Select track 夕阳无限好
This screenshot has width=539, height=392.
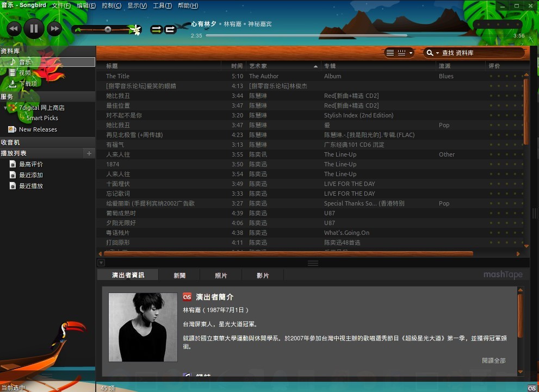tap(121, 223)
